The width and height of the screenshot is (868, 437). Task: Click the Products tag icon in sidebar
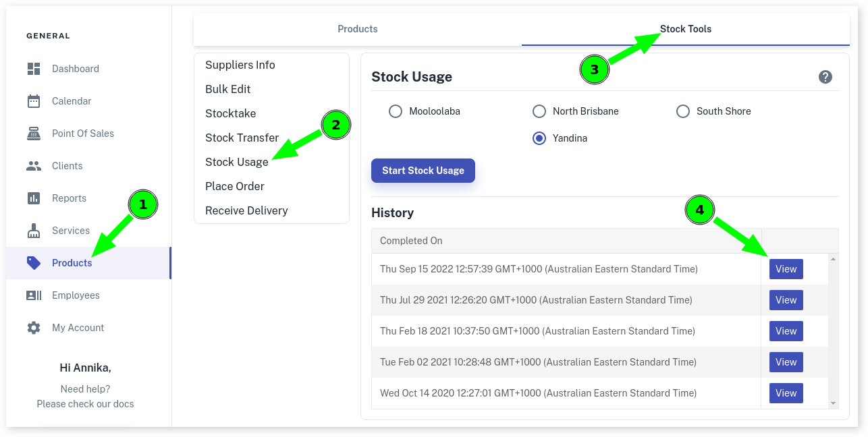(x=32, y=262)
